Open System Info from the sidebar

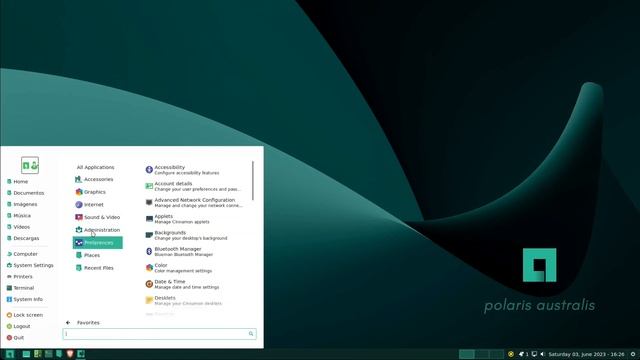(24, 299)
